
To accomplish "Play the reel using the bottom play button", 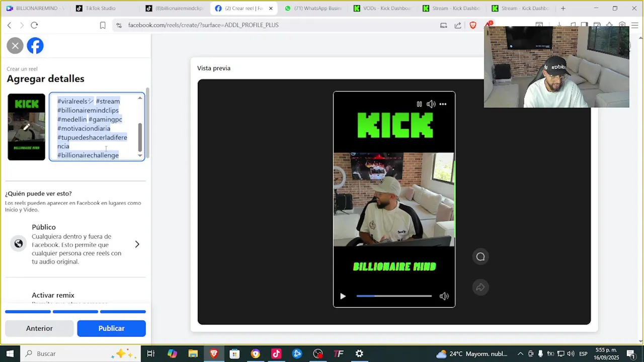I will click(x=343, y=296).
